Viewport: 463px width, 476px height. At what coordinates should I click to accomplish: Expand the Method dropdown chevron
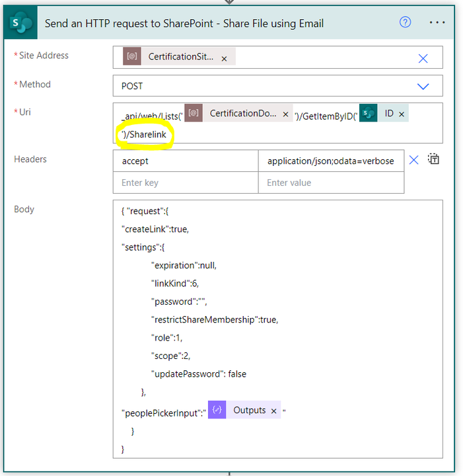[x=423, y=87]
